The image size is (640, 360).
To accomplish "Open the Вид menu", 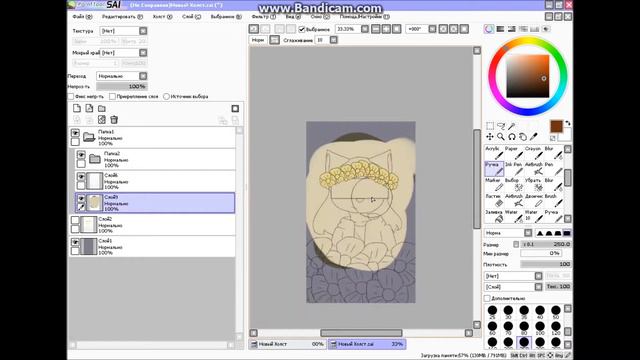I will [x=293, y=17].
